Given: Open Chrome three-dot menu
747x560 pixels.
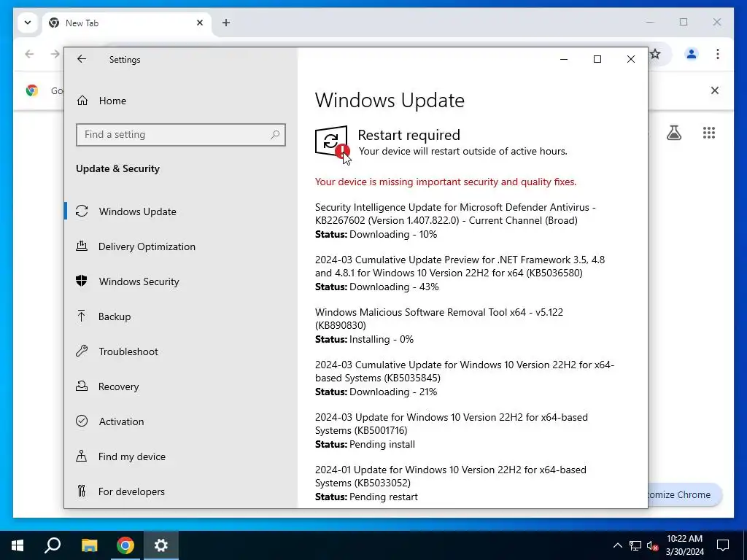Looking at the screenshot, I should [718, 54].
